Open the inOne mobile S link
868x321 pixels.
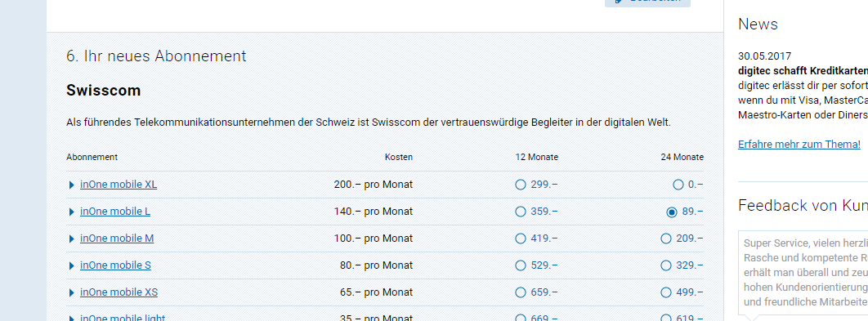click(x=115, y=265)
